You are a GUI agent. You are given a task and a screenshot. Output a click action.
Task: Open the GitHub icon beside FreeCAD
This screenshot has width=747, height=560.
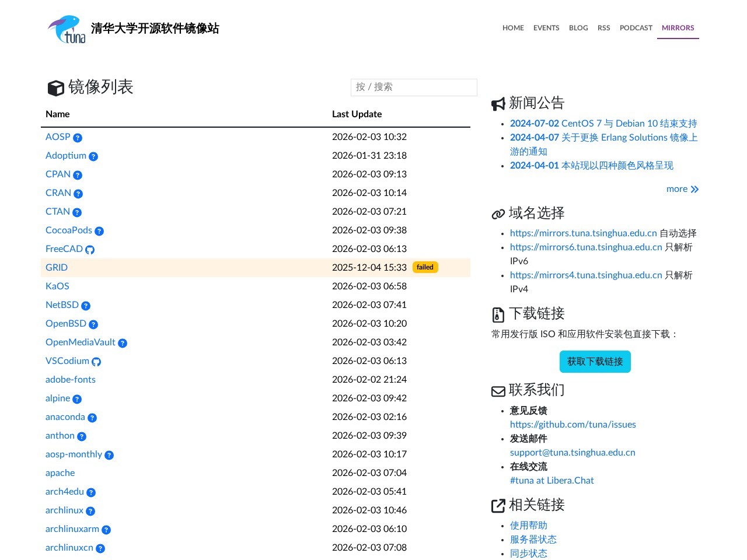tap(90, 249)
